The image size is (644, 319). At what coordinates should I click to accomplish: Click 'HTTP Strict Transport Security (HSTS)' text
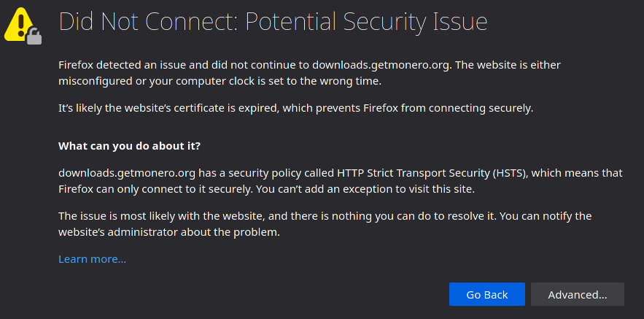pos(432,173)
